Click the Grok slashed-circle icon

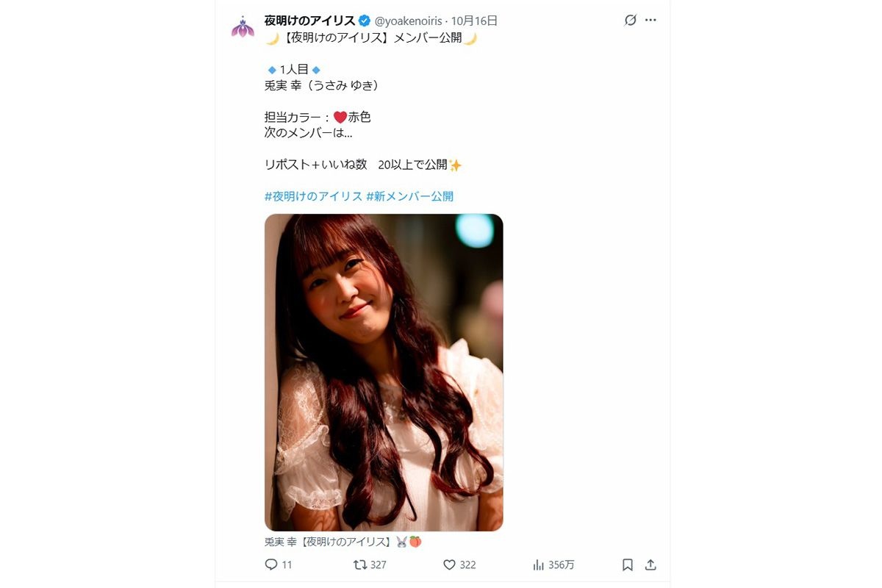630,21
